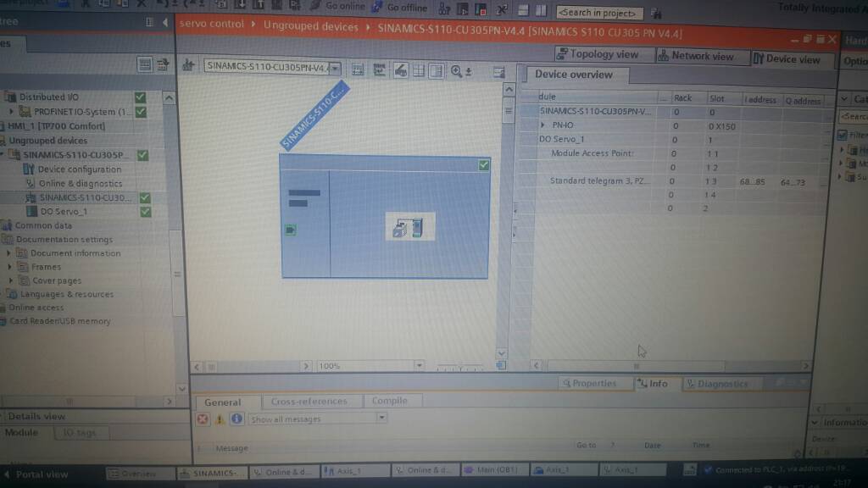Open Device configuration in project tree
The height and width of the screenshot is (488, 868).
point(79,169)
